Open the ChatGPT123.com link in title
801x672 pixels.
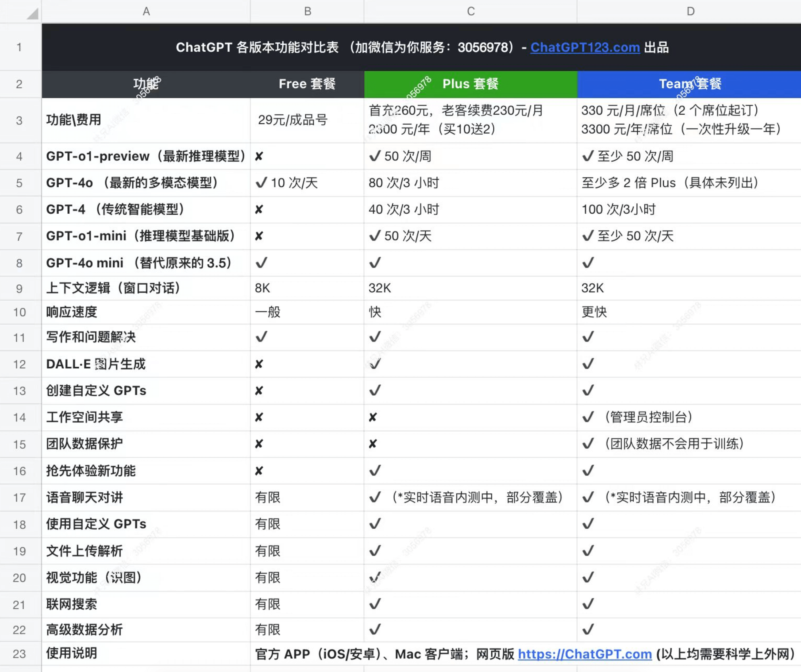tap(585, 47)
